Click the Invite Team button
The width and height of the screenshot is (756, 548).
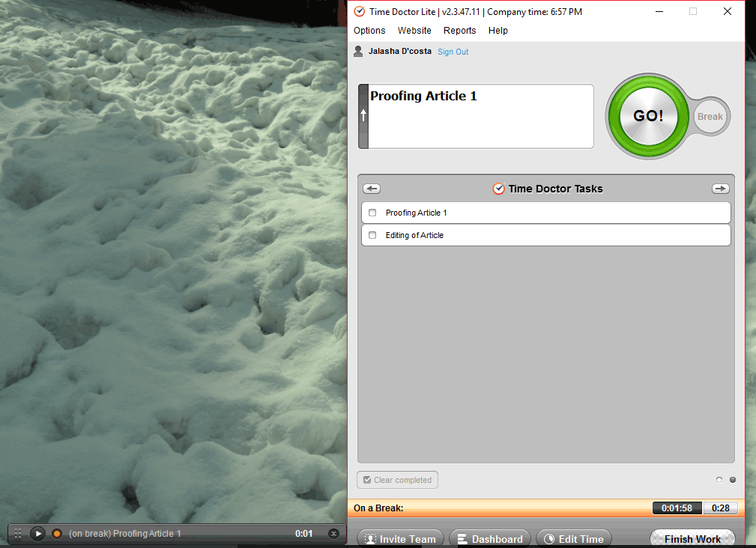[400, 538]
